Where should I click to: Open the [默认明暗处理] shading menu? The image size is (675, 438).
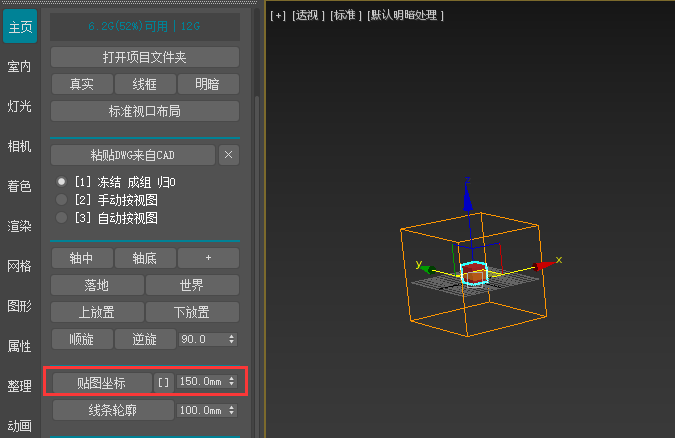[x=405, y=16]
